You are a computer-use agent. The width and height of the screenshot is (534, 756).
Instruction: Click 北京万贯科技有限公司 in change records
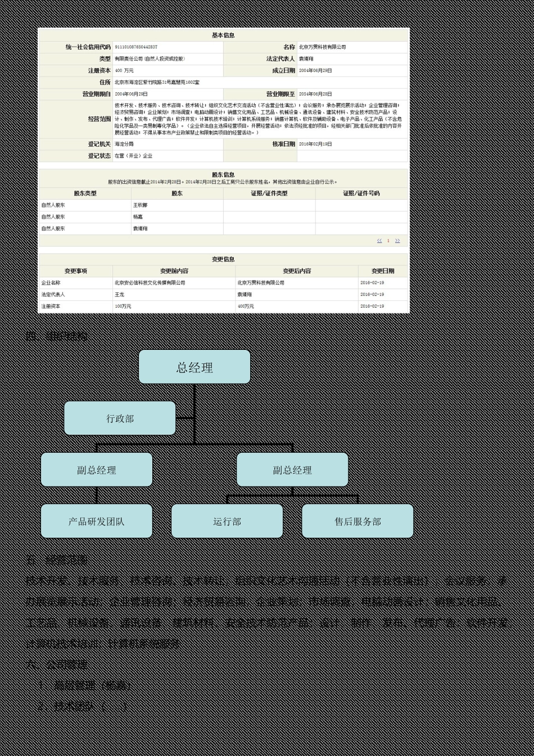(x=261, y=283)
